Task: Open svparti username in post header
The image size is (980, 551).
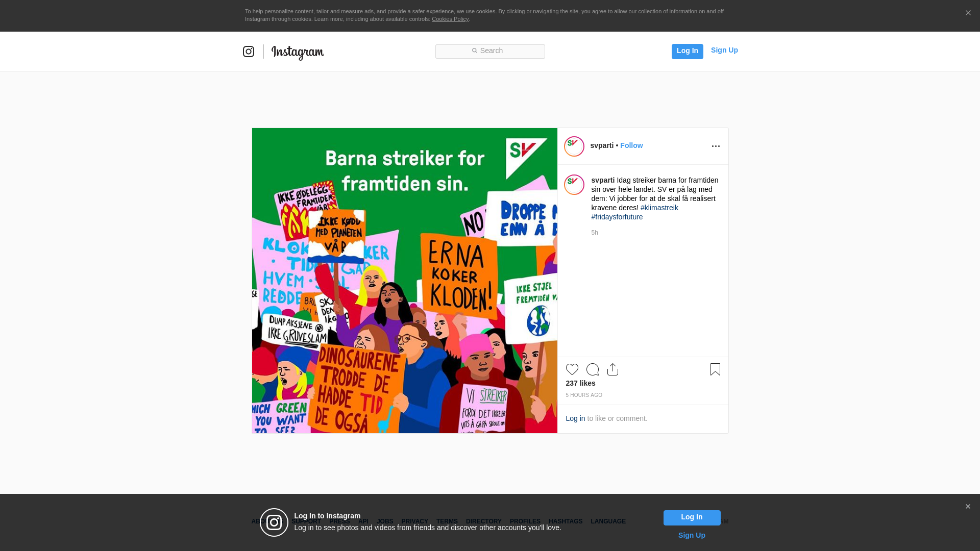Action: coord(602,145)
